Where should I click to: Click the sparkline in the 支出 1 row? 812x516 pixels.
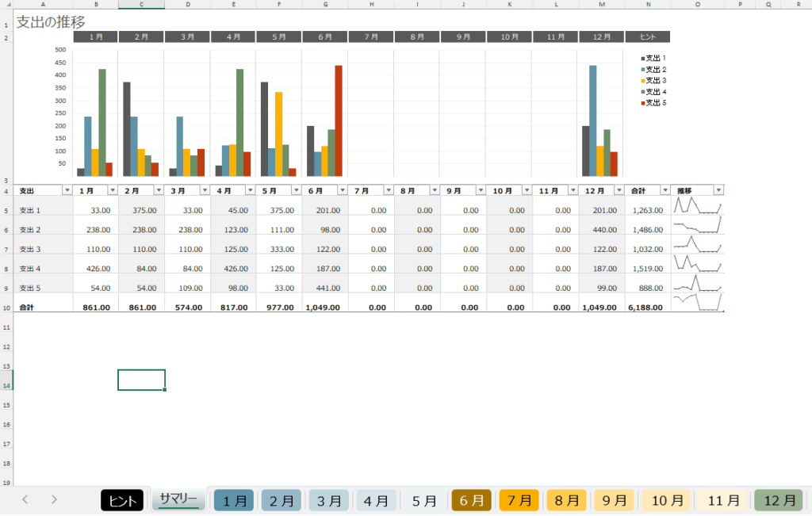click(x=697, y=206)
